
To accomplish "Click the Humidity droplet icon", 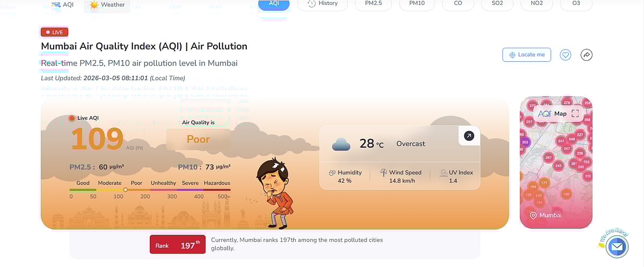I will (x=332, y=172).
